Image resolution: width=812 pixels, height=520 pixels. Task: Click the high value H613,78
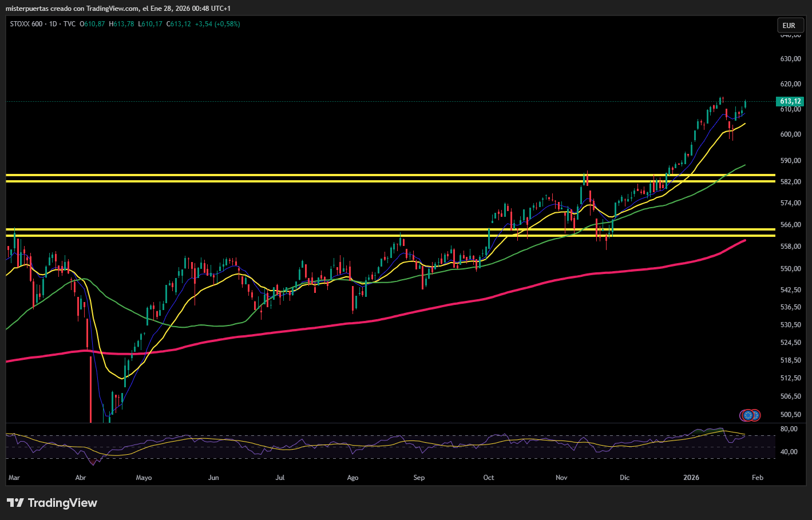[x=121, y=24]
